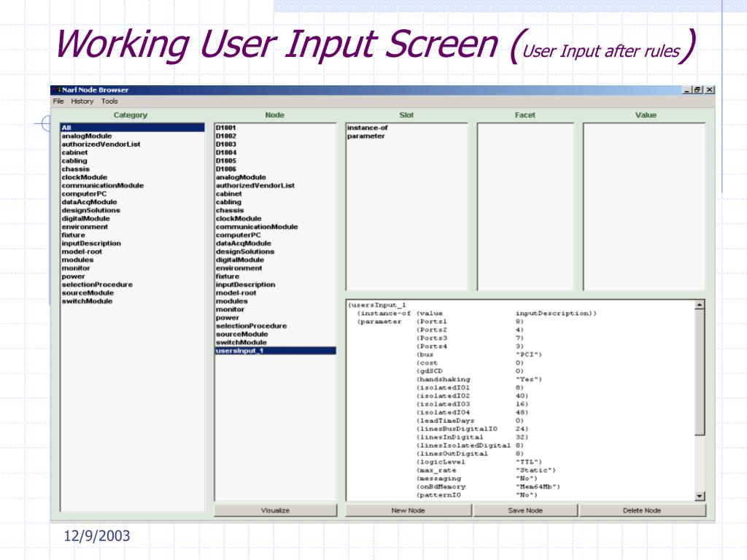Image resolution: width=747 pixels, height=560 pixels.
Task: Select node D1001 in the Node list
Action: 226,128
